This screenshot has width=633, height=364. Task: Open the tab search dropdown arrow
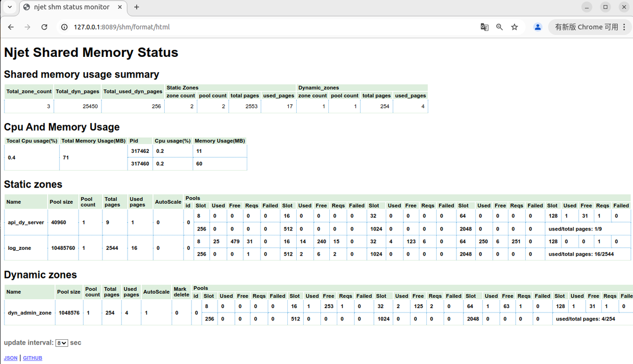9,7
